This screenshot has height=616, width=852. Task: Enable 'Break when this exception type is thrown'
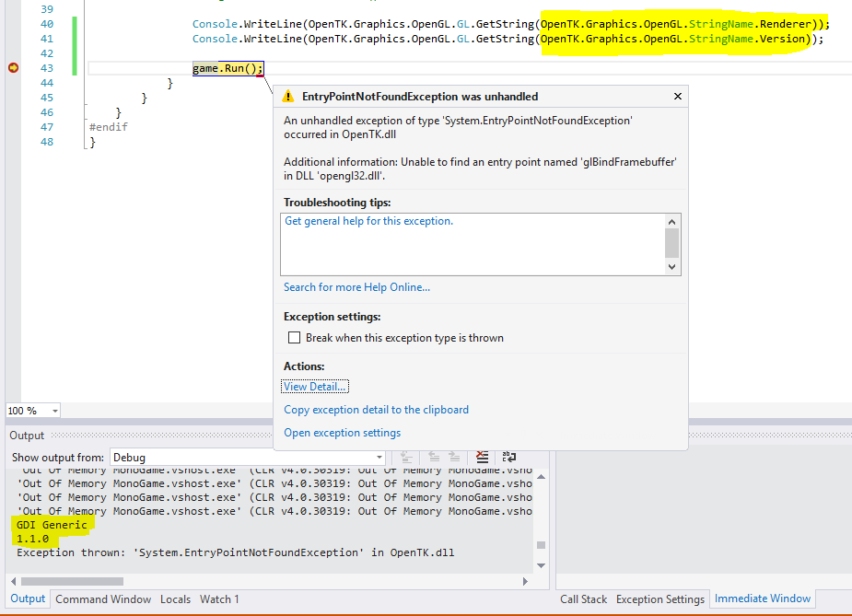[294, 338]
